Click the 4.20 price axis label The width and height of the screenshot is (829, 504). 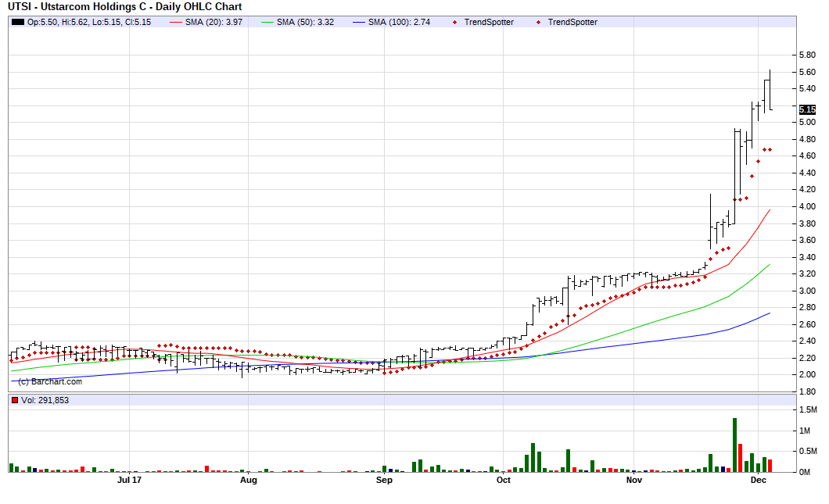[x=807, y=189]
